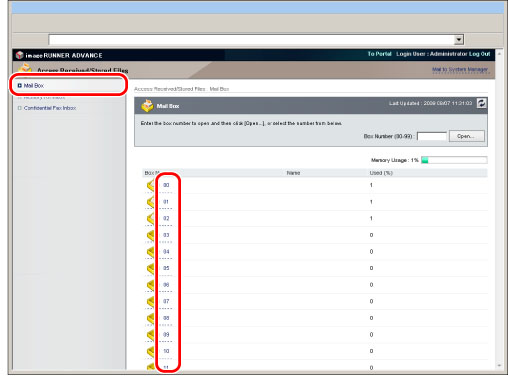Click the folder icon for box 09
Image resolution: width=508 pixels, height=382 pixels.
coord(151,335)
